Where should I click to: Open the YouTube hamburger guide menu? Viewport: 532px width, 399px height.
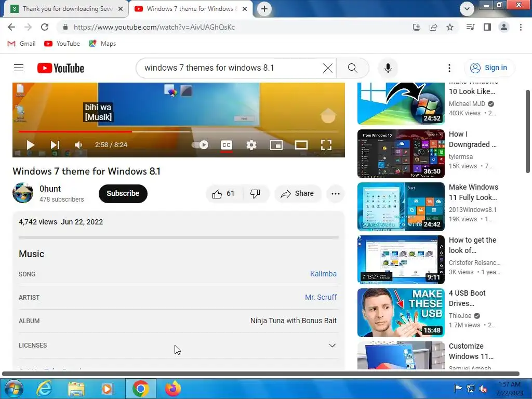tap(19, 68)
